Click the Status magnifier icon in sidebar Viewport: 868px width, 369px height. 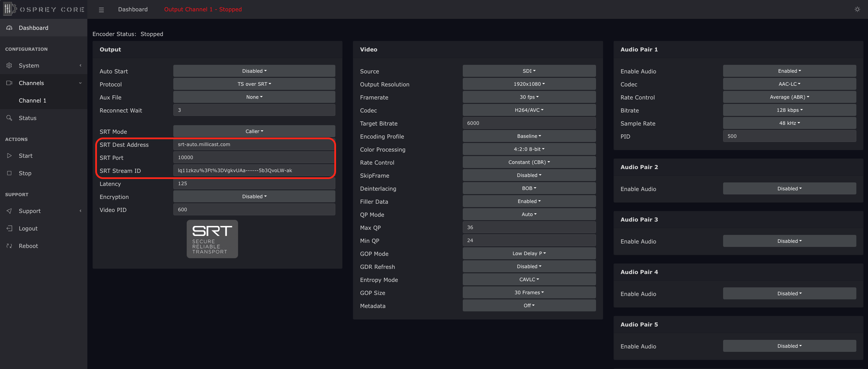click(x=9, y=118)
